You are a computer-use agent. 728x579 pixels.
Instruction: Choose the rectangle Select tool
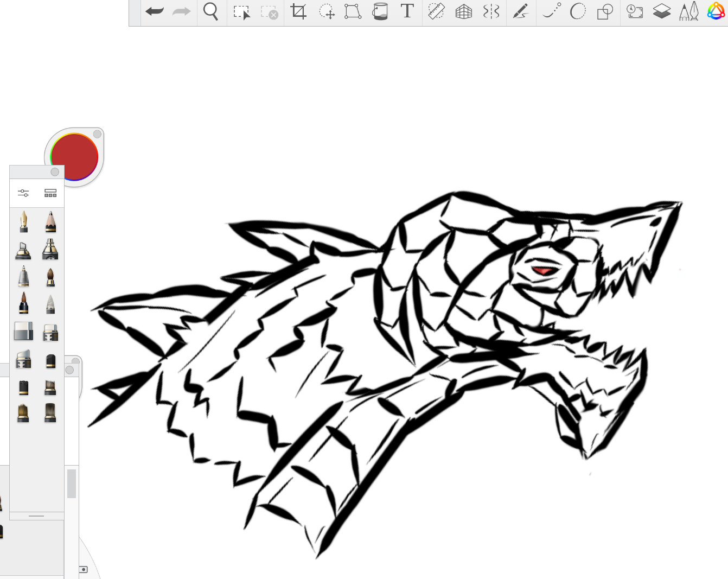tap(241, 12)
